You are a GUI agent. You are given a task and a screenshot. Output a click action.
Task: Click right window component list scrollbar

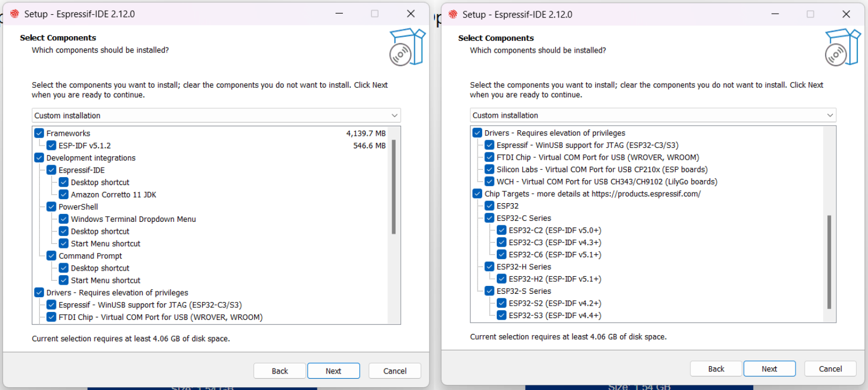(x=830, y=262)
